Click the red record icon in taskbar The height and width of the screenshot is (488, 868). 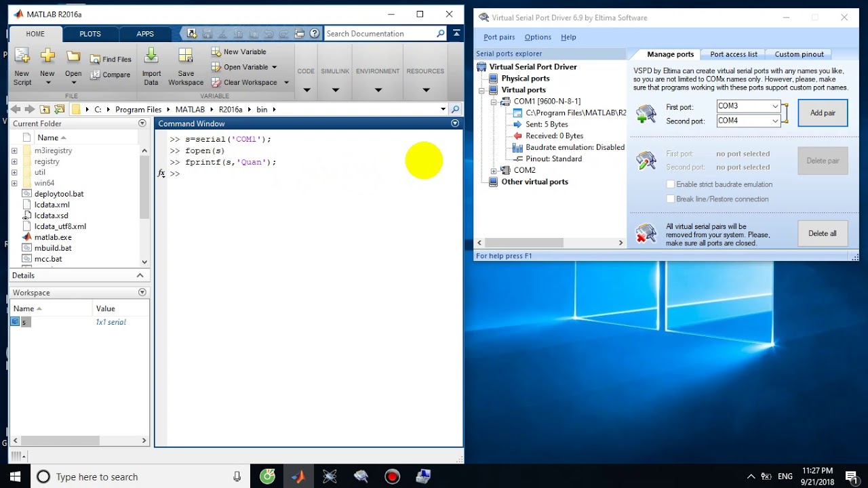[x=392, y=476]
